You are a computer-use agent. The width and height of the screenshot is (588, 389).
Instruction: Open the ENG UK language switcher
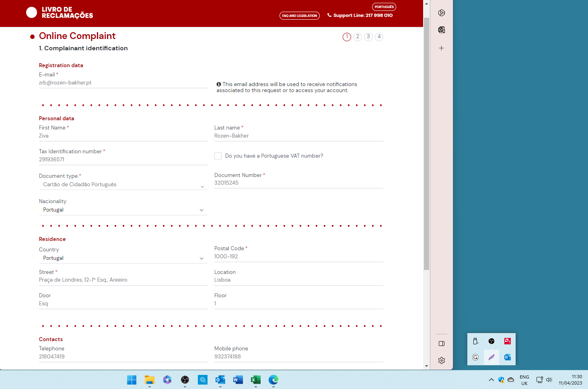(x=524, y=380)
